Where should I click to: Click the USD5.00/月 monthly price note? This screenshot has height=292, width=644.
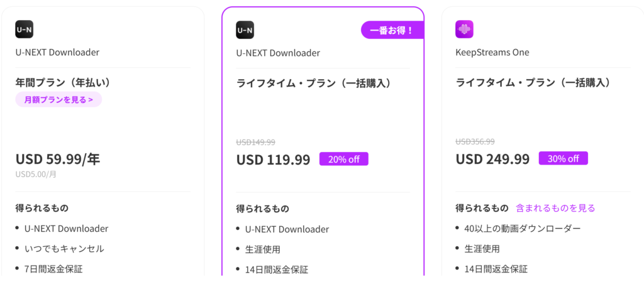(x=36, y=174)
